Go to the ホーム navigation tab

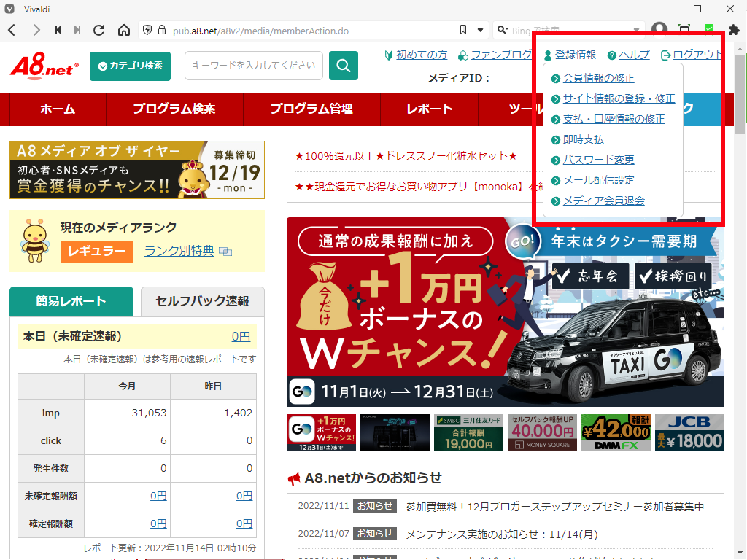click(58, 109)
